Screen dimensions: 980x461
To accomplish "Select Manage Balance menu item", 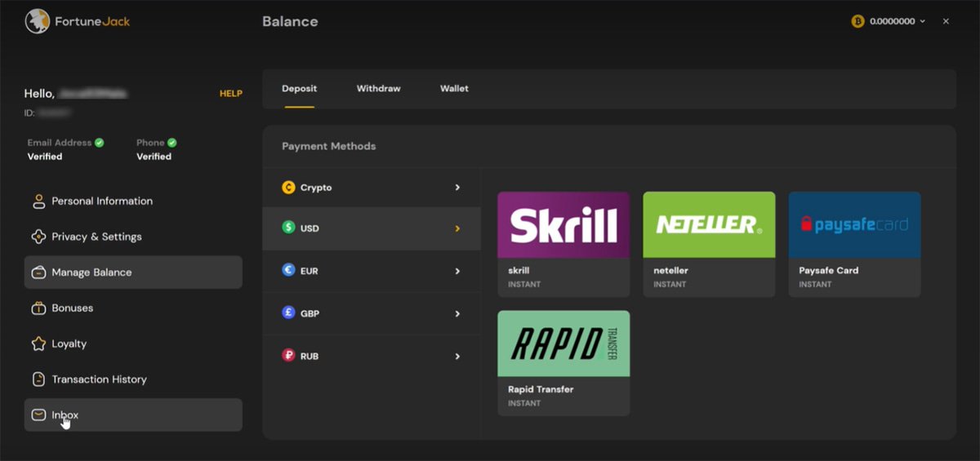I will 133,273.
